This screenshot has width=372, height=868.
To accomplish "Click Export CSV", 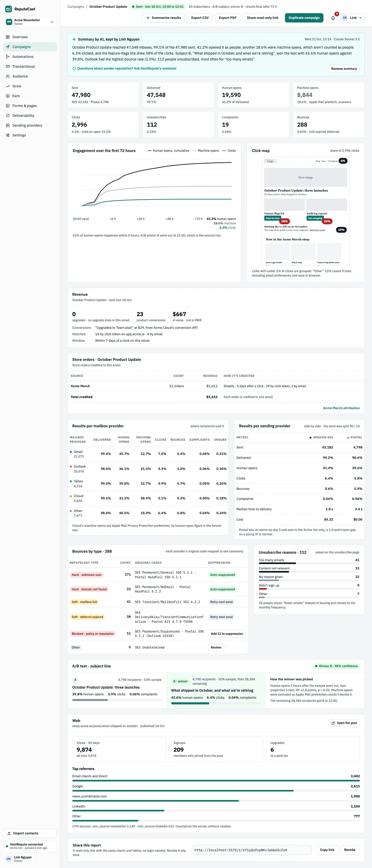I will click(200, 18).
